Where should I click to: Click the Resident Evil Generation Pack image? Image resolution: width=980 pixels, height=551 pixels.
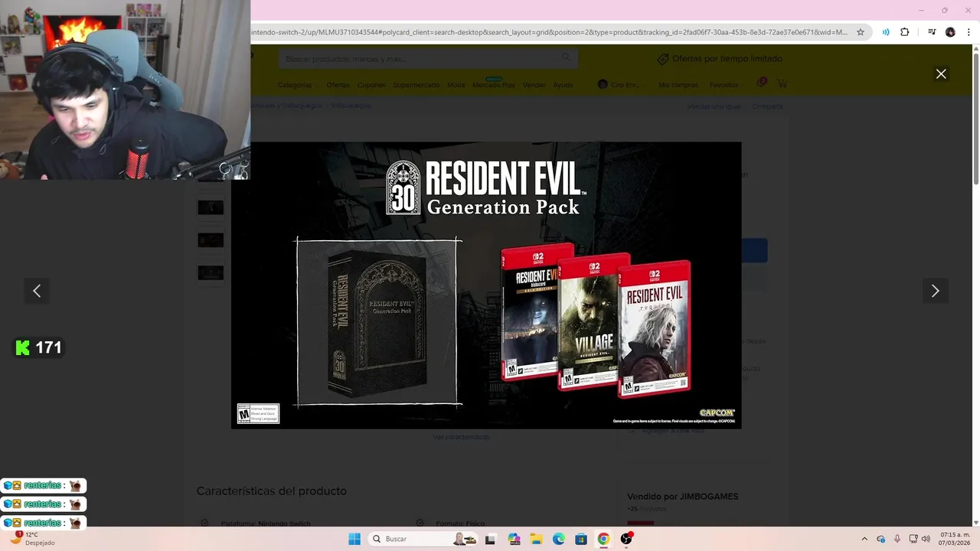click(486, 285)
